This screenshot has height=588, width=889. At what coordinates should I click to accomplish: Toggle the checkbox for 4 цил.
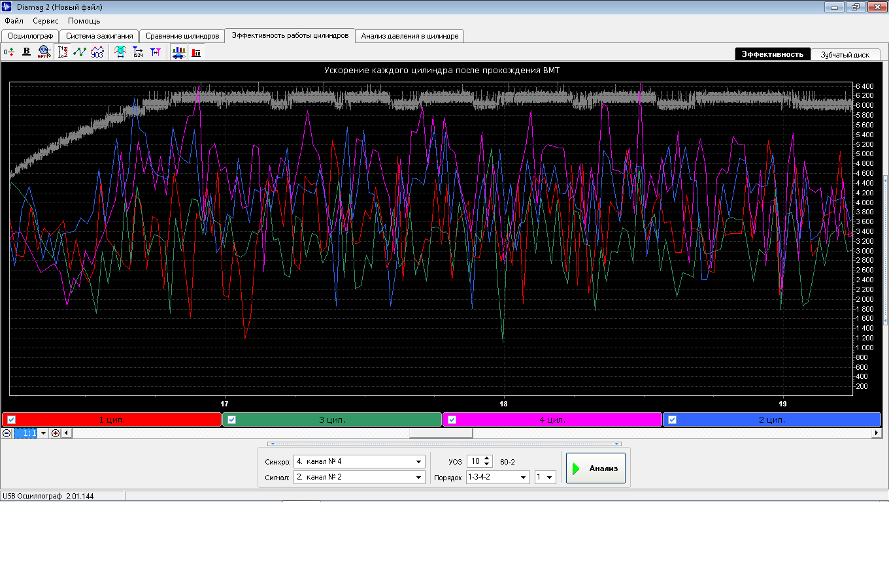click(452, 420)
